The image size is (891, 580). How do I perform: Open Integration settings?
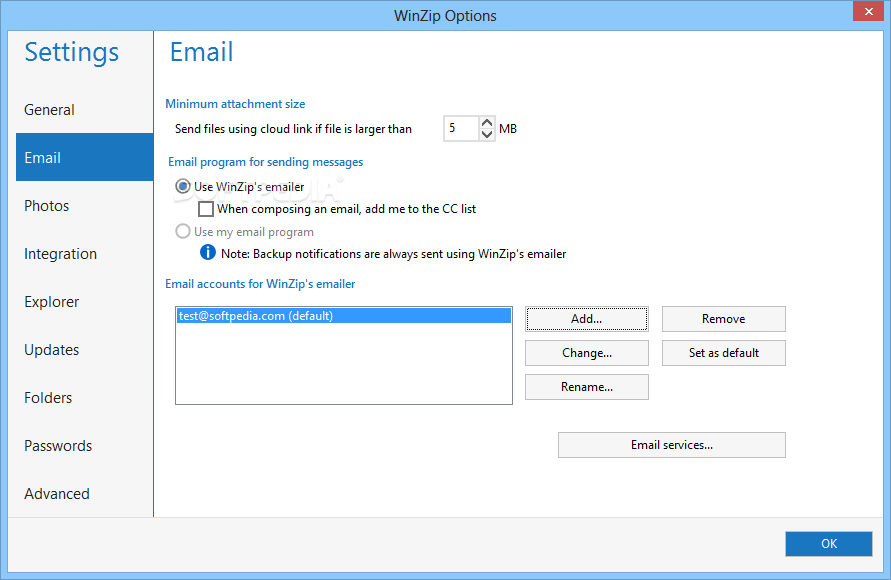coord(84,253)
